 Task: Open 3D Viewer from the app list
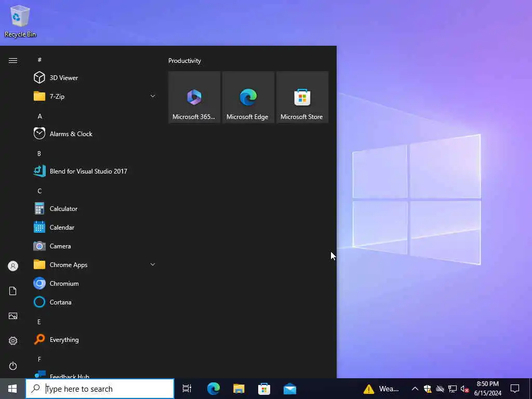95,78
